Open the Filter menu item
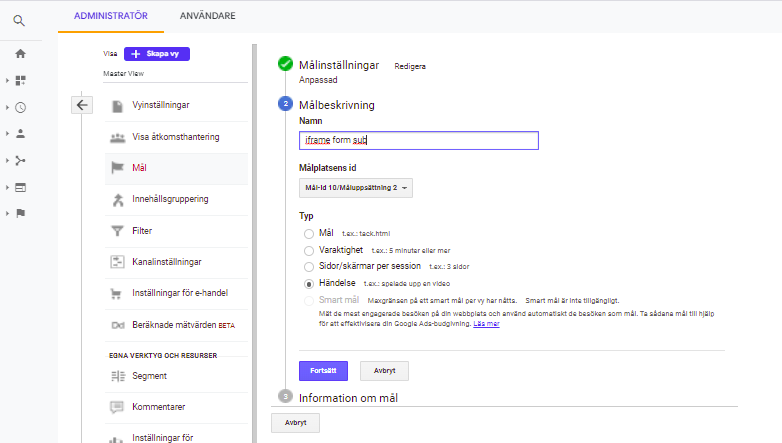The height and width of the screenshot is (443, 782). pos(142,231)
